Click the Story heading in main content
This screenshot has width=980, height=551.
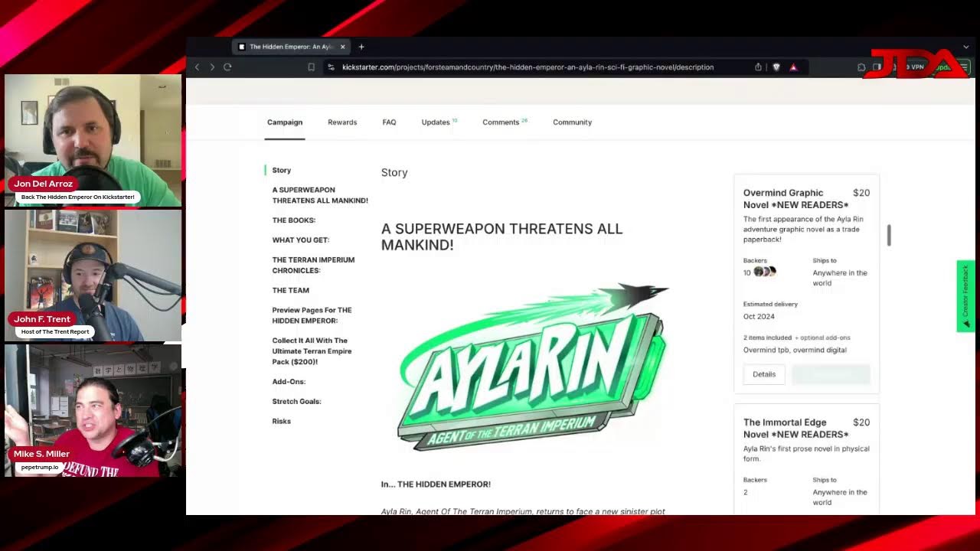pyautogui.click(x=394, y=173)
